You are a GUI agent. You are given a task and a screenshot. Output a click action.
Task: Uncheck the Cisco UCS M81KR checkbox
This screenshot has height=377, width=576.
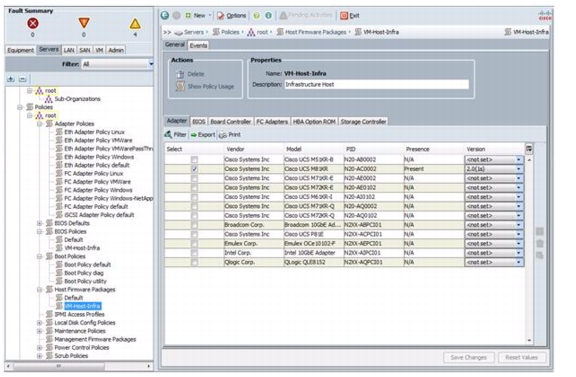[x=194, y=169]
